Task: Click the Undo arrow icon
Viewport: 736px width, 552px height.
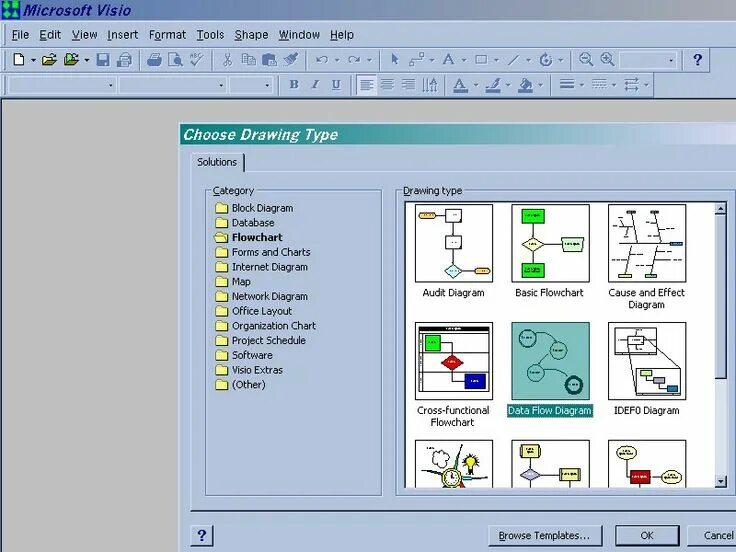Action: pos(322,60)
